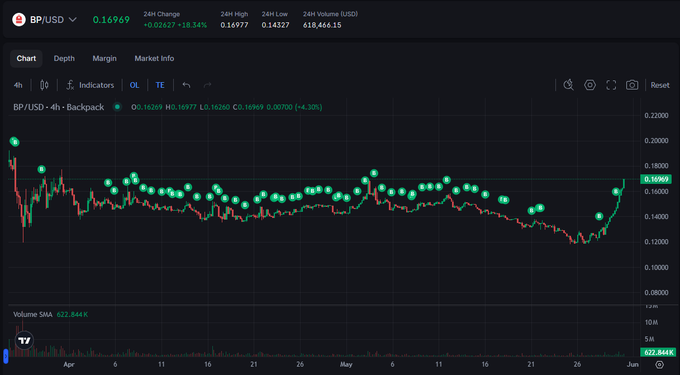
Task: Click the blue handle at the chart's left edge
Action: [x=6, y=356]
